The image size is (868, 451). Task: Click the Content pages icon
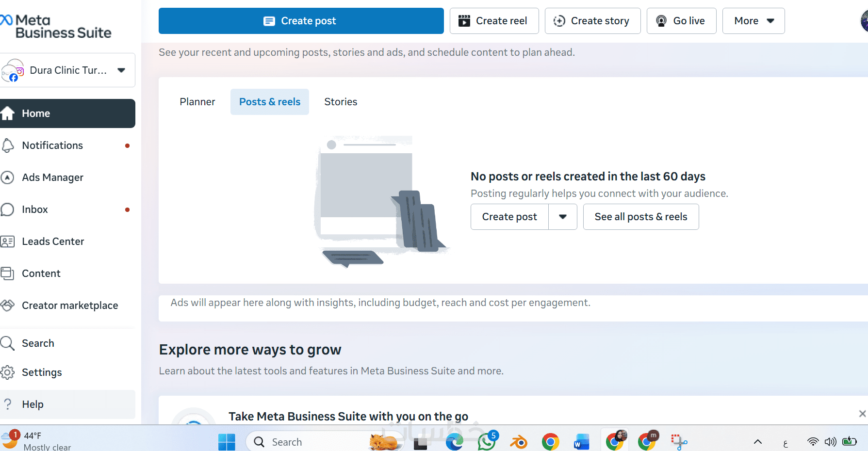coord(7,274)
